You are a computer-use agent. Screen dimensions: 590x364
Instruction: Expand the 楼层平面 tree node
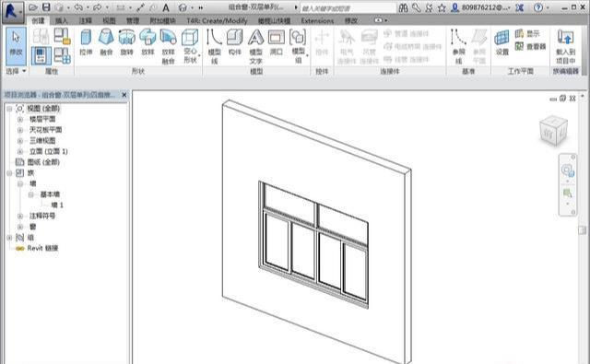[x=20, y=119]
